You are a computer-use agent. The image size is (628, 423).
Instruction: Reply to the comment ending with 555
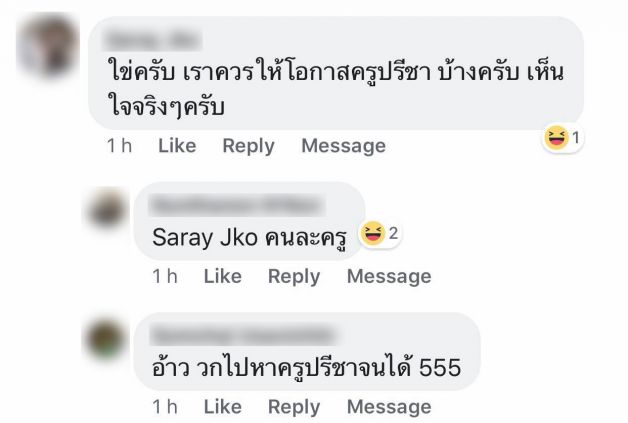(294, 407)
